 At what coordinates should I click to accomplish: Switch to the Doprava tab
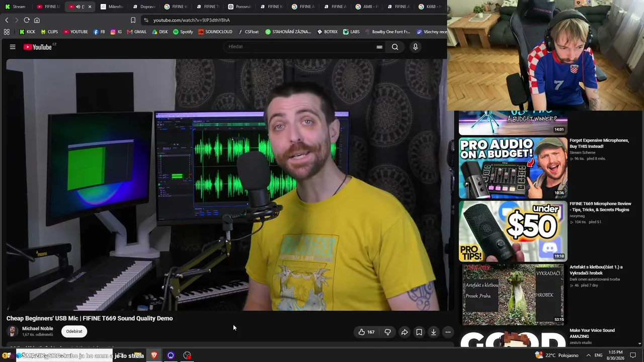(144, 7)
